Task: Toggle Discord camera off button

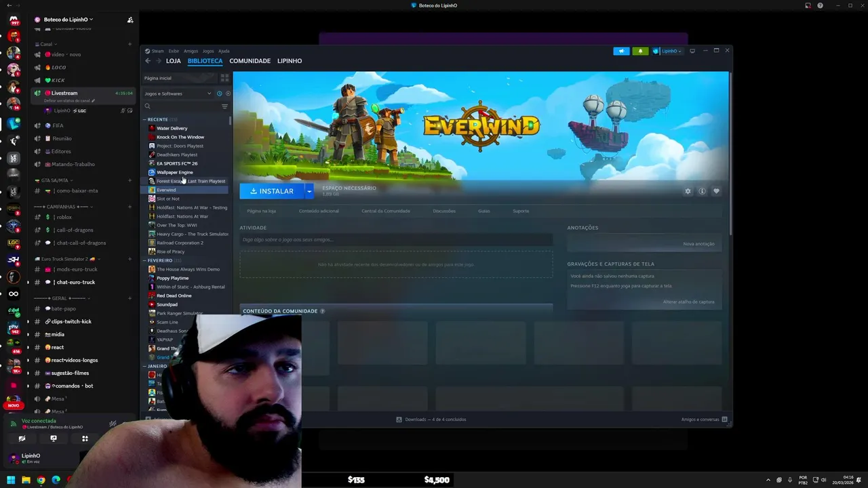Action: point(22,439)
